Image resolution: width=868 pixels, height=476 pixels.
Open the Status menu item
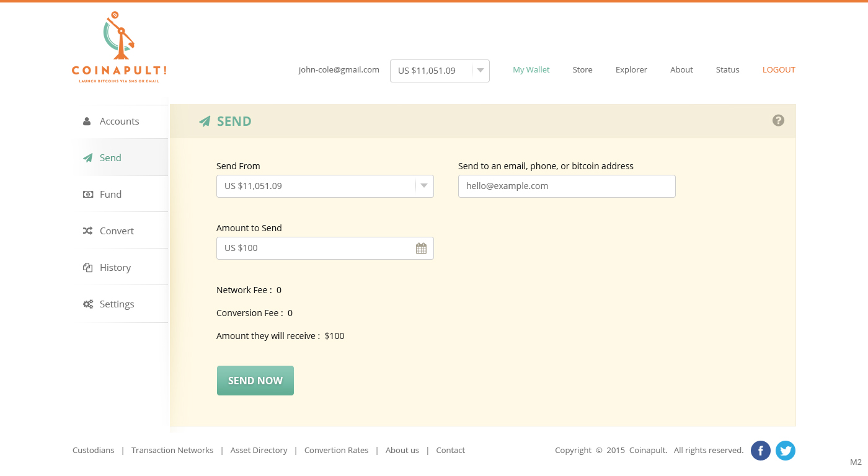coord(727,70)
